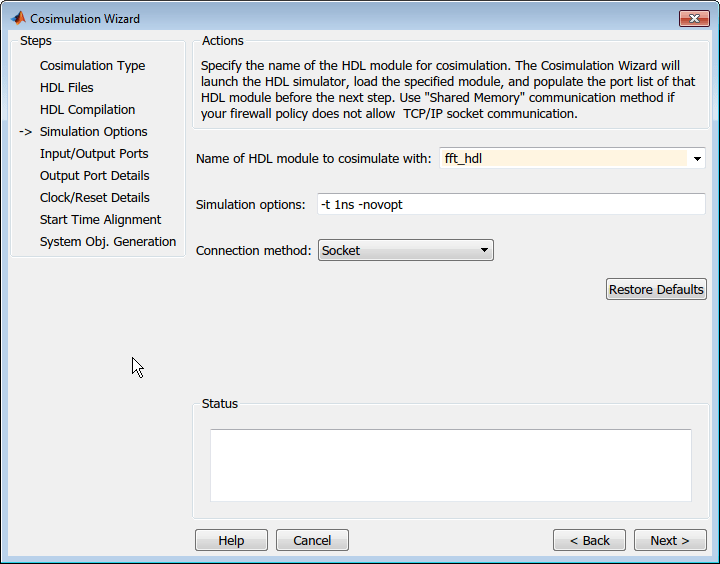Image resolution: width=720 pixels, height=564 pixels.
Task: Expand the HDL module name dropdown arrow
Action: (696, 159)
